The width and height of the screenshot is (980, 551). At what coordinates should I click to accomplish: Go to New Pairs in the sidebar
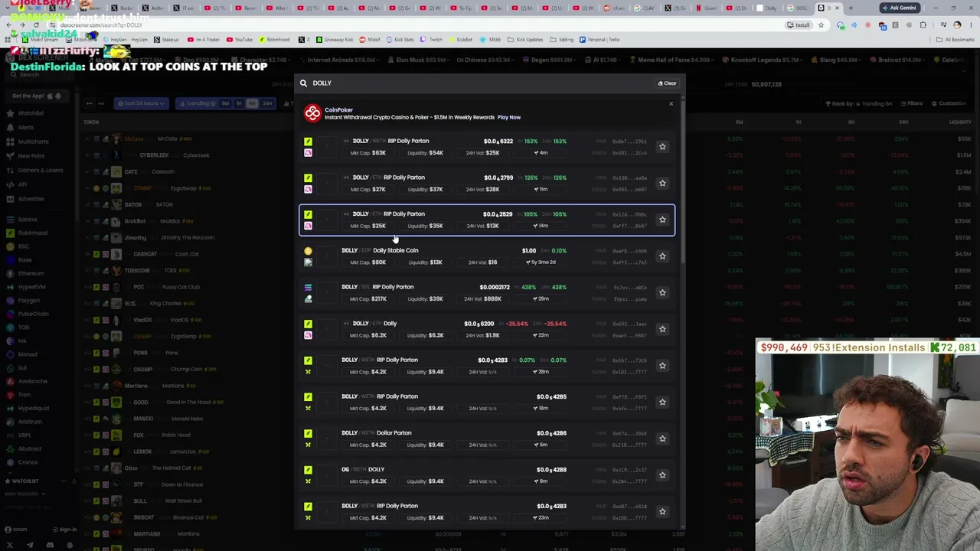pos(31,156)
